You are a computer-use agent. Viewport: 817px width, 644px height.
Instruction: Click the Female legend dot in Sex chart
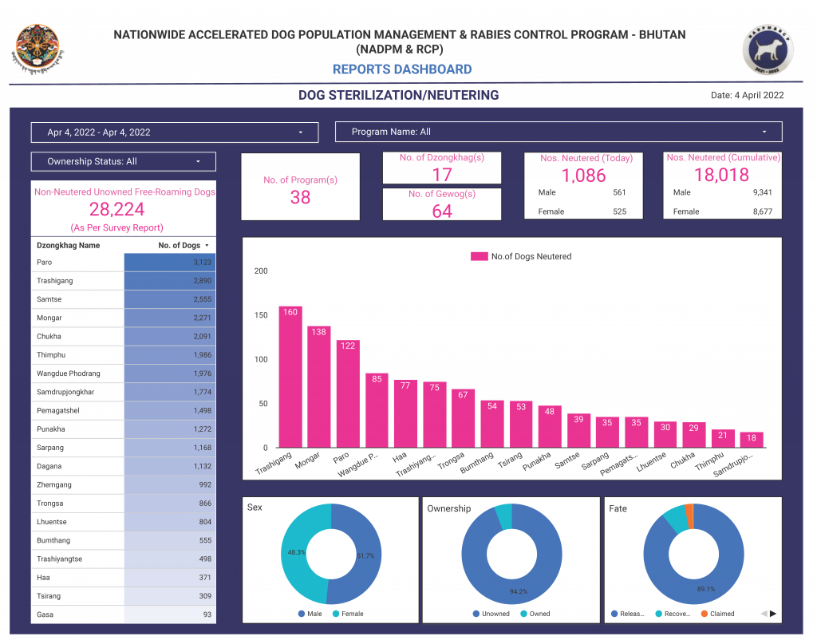click(336, 614)
